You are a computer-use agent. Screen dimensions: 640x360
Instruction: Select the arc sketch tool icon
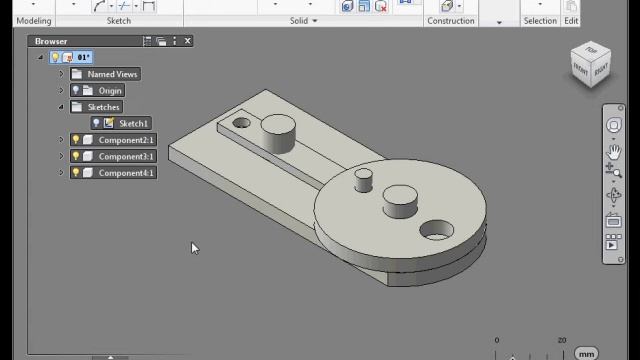point(100,6)
